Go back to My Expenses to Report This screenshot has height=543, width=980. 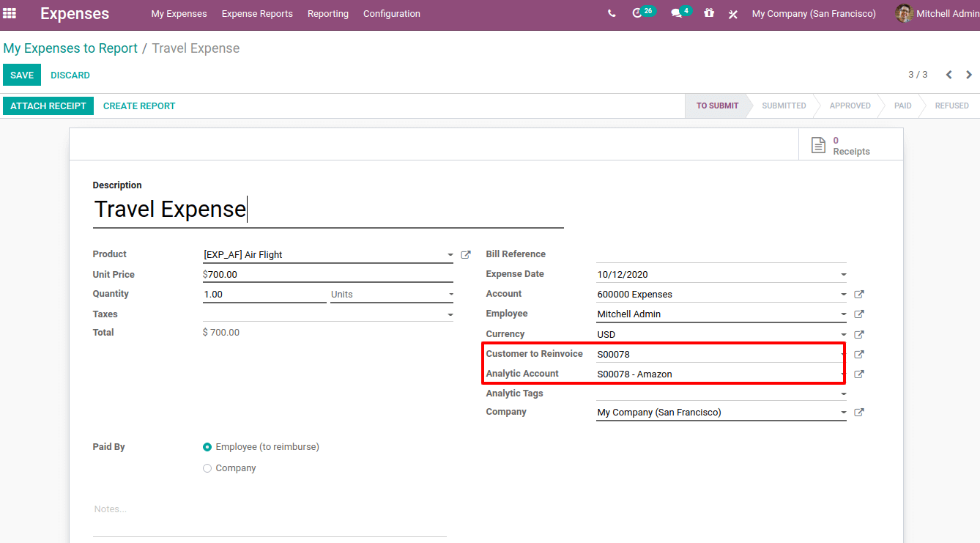[x=70, y=48]
